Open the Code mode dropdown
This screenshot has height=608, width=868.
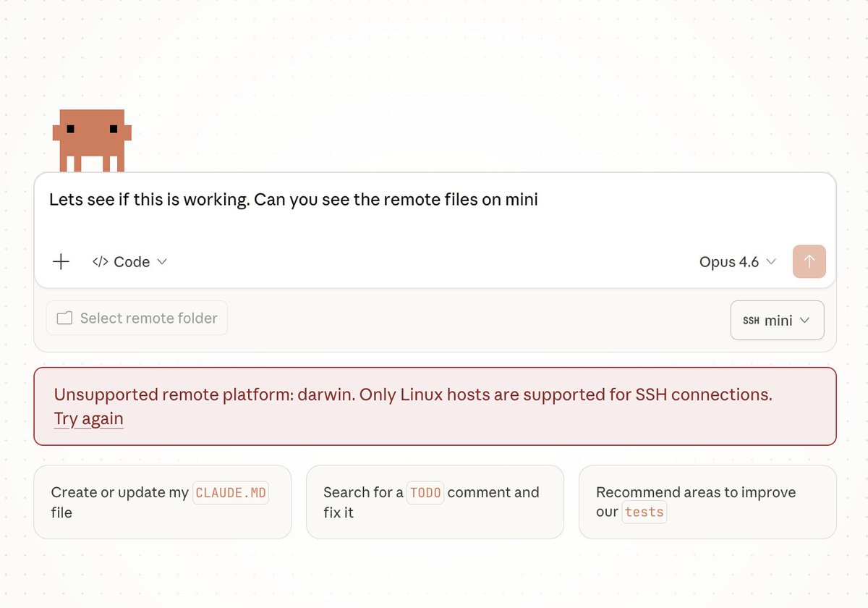point(129,262)
